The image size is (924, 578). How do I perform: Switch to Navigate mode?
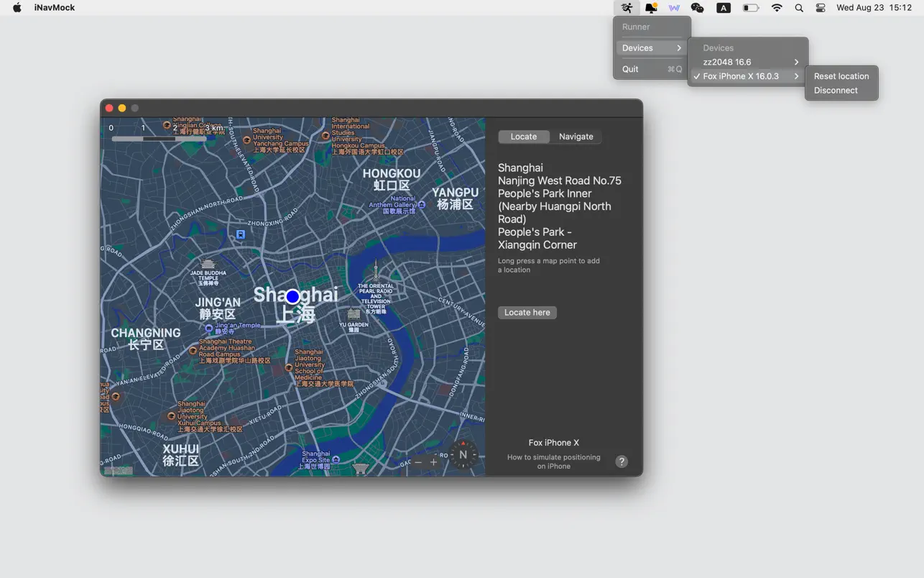click(x=576, y=136)
